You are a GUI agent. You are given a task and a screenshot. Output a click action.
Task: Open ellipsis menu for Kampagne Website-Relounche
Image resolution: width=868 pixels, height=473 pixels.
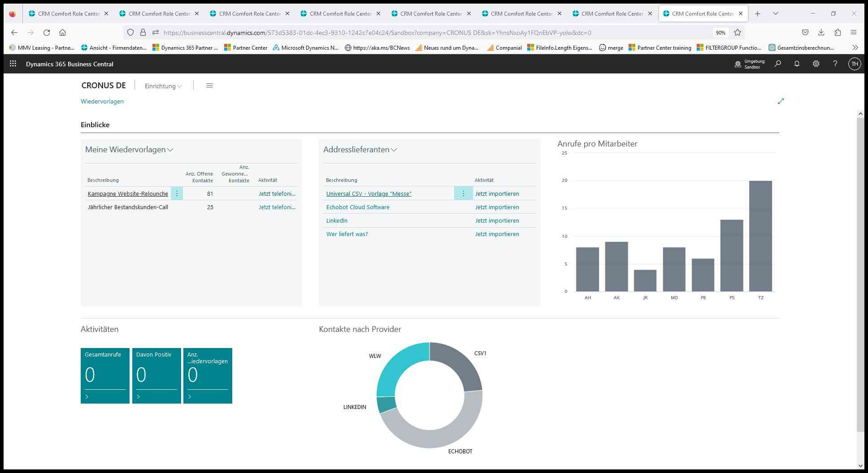(x=177, y=193)
